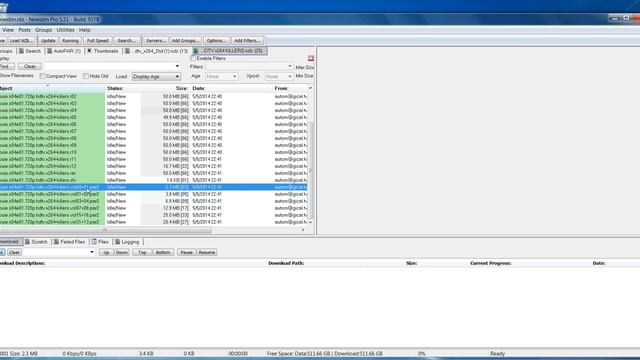Click the Search... toolbar button
The height and width of the screenshot is (360, 640).
coord(127,41)
